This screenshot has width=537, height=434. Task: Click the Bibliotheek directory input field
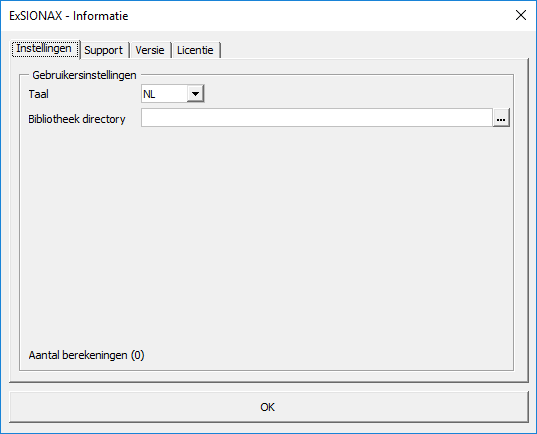point(317,118)
